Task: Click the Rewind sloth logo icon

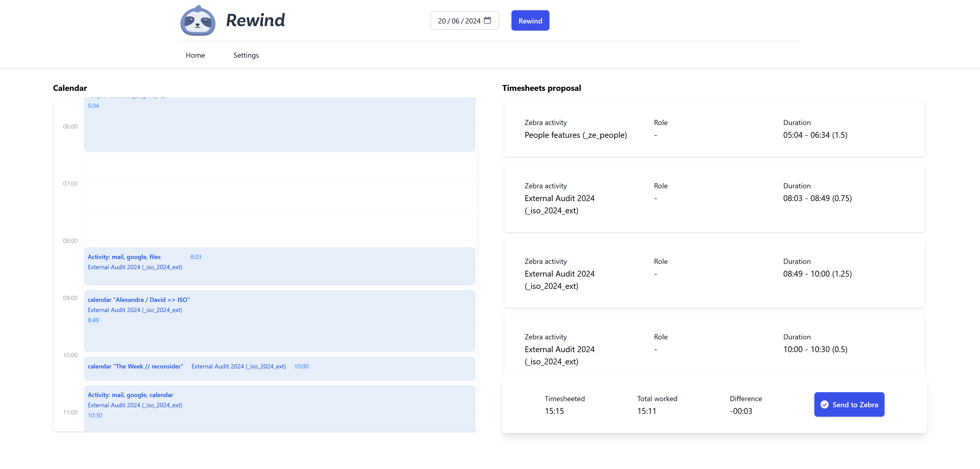Action: click(198, 20)
